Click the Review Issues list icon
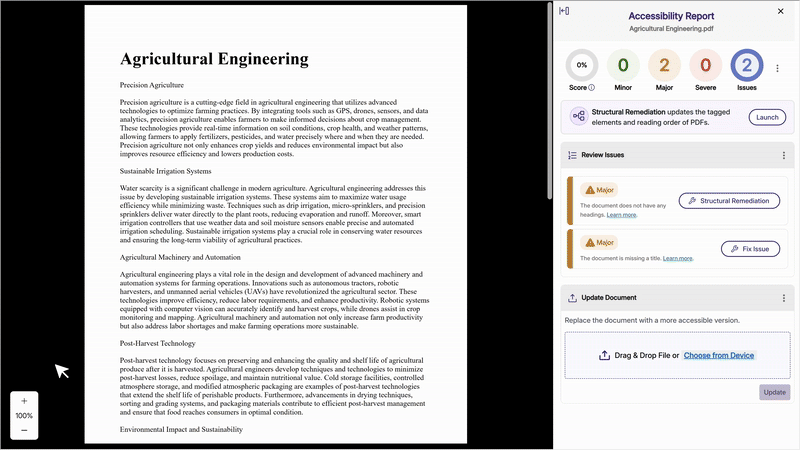The width and height of the screenshot is (800, 450). click(572, 155)
